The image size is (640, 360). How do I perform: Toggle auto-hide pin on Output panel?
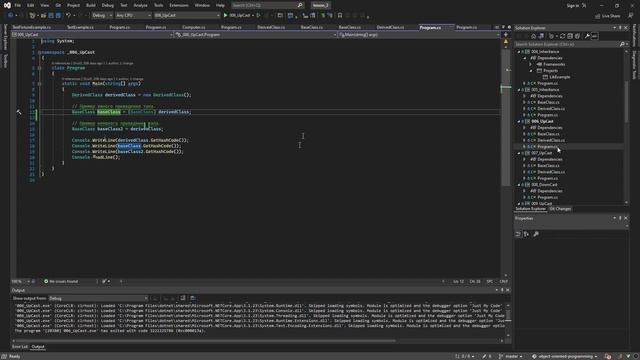tap(502, 290)
